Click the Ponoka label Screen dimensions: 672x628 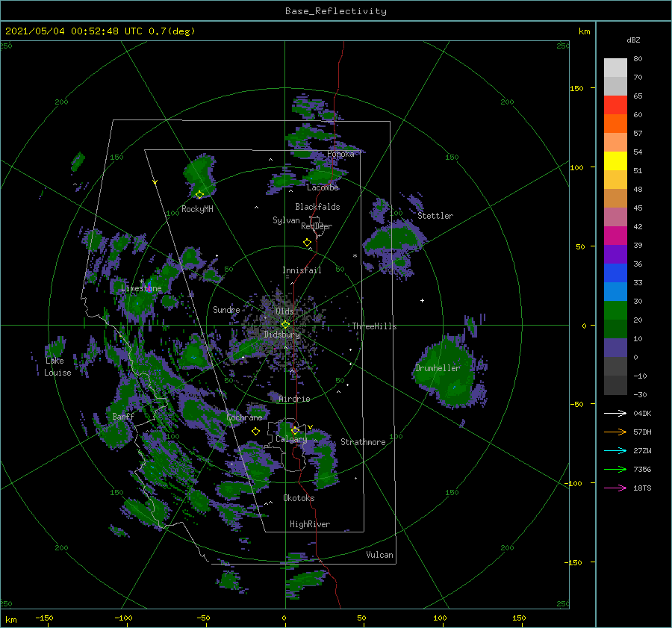pos(340,154)
